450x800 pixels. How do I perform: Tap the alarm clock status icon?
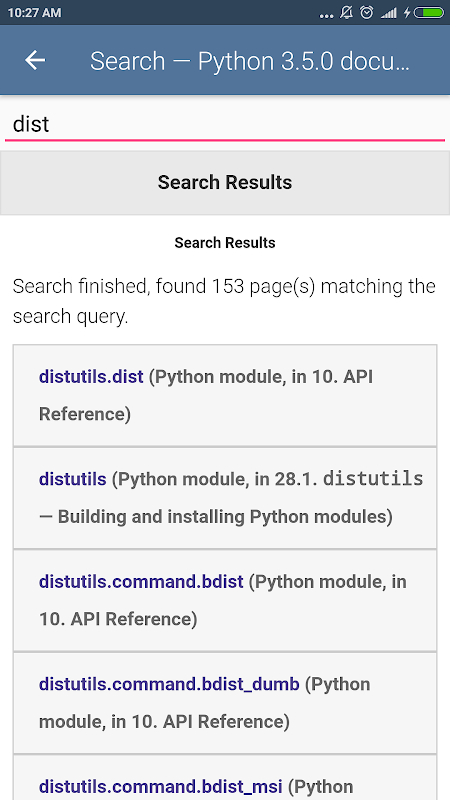click(366, 13)
